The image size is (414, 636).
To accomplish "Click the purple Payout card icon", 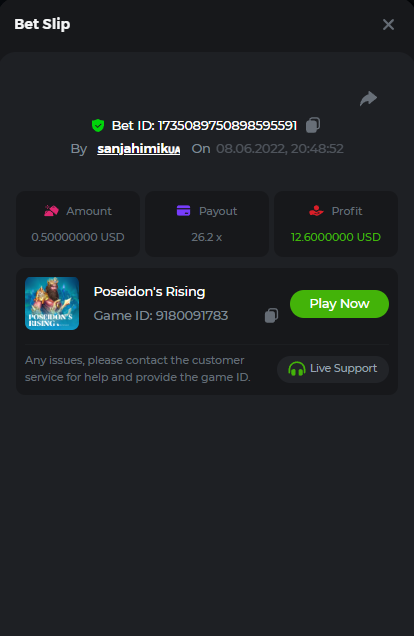I will (x=183, y=211).
